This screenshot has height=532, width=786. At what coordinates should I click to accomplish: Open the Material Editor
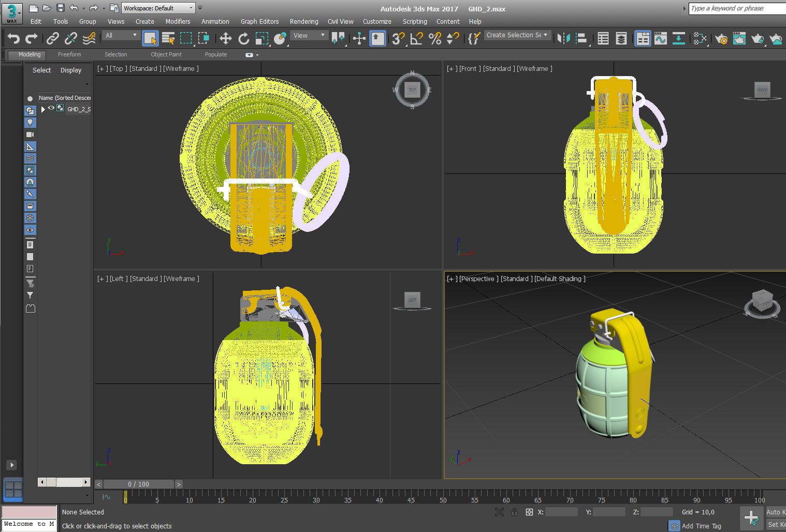pos(700,38)
